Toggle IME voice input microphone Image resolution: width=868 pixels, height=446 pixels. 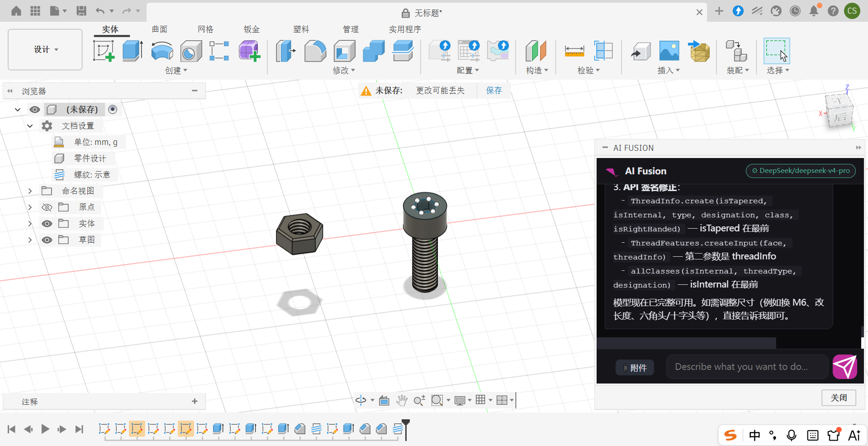pyautogui.click(x=792, y=436)
